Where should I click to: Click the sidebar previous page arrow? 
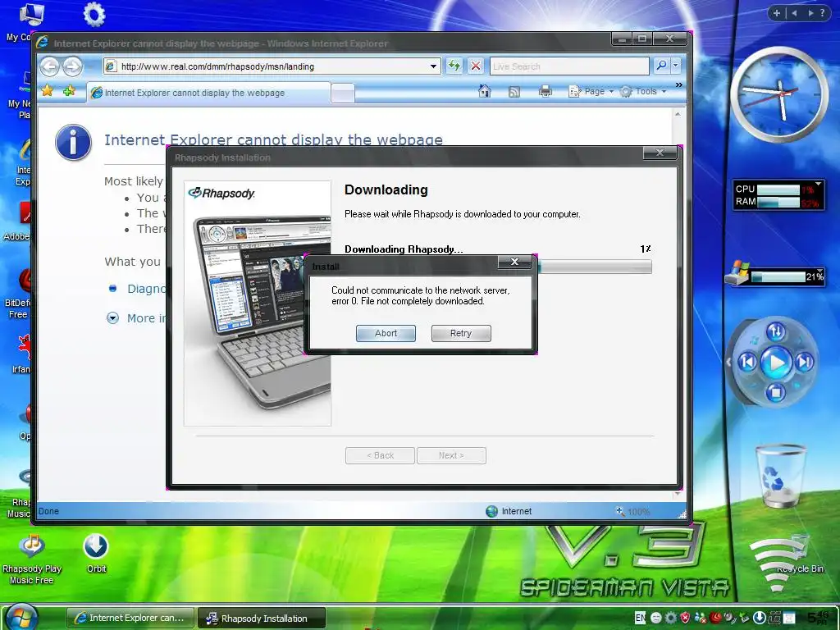coord(794,13)
